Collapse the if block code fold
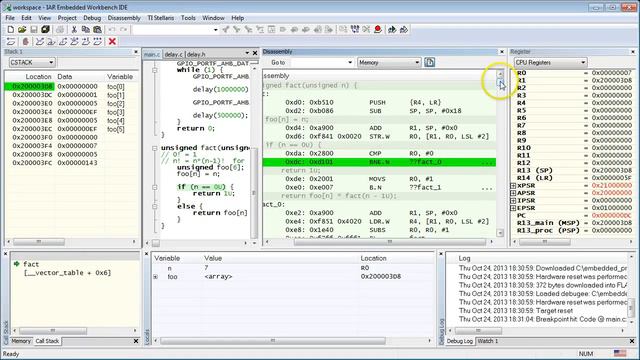The image size is (640, 360). (x=155, y=187)
